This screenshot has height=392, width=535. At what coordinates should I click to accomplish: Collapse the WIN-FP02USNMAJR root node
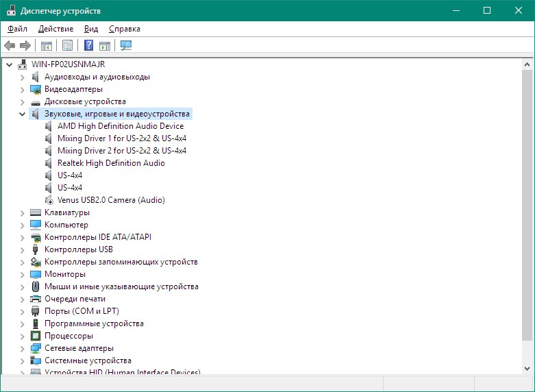[9, 64]
